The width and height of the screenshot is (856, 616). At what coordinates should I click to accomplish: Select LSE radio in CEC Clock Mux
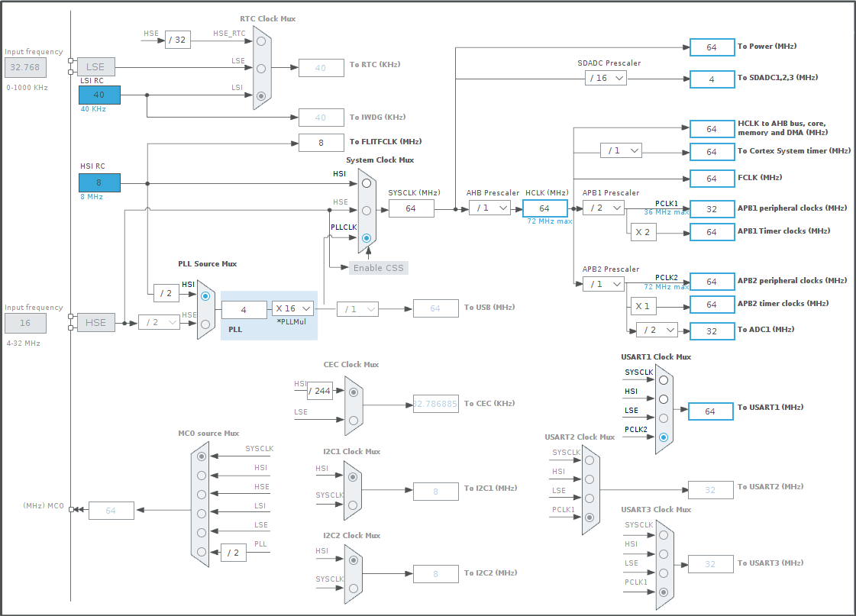tap(354, 421)
